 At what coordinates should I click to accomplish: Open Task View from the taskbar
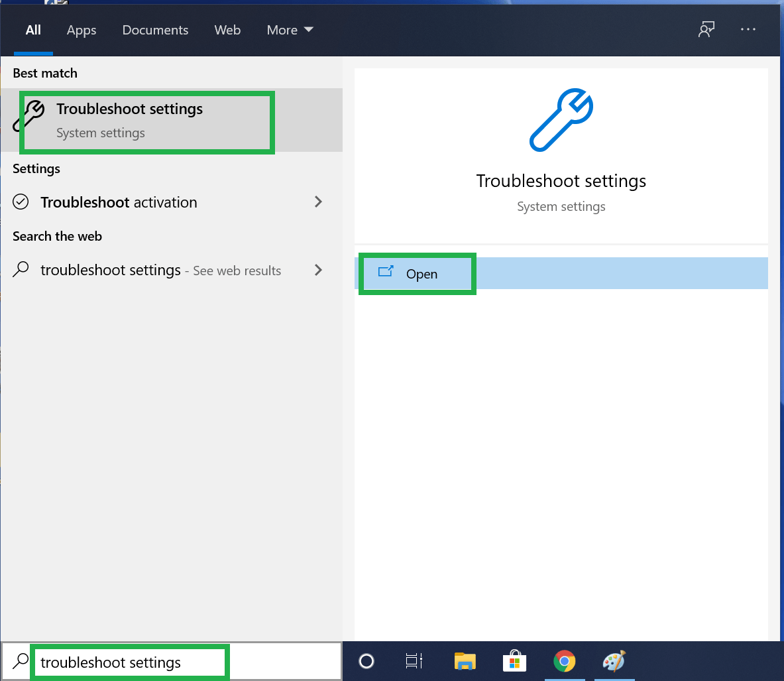coord(414,661)
